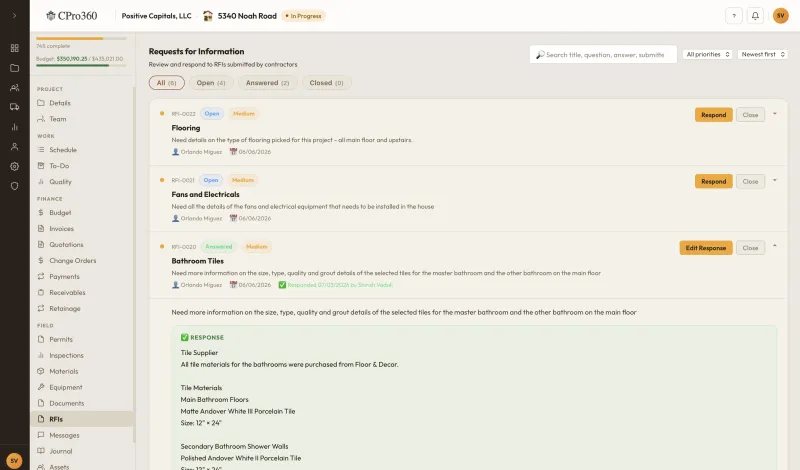Open the bar chart icon in rail
The width and height of the screenshot is (800, 470).
(14, 127)
